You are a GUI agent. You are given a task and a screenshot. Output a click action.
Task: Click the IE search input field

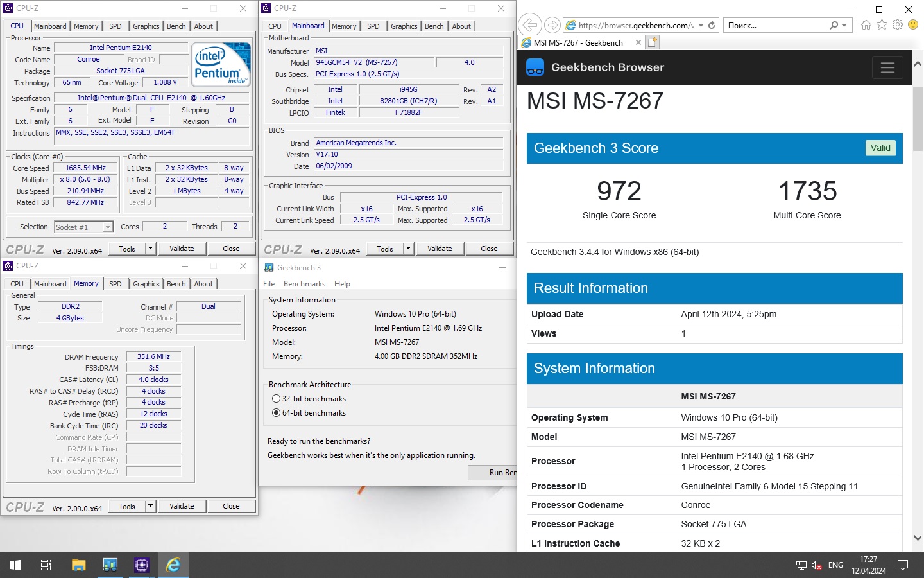coord(776,25)
